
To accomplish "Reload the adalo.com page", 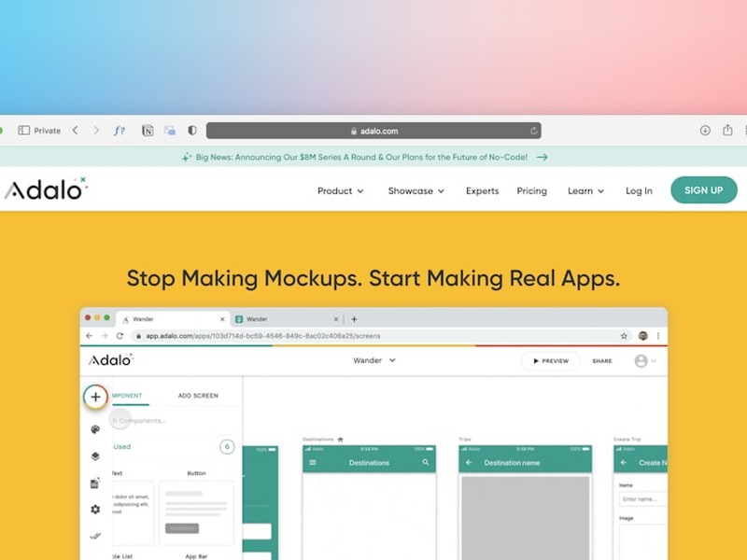I will tap(533, 131).
